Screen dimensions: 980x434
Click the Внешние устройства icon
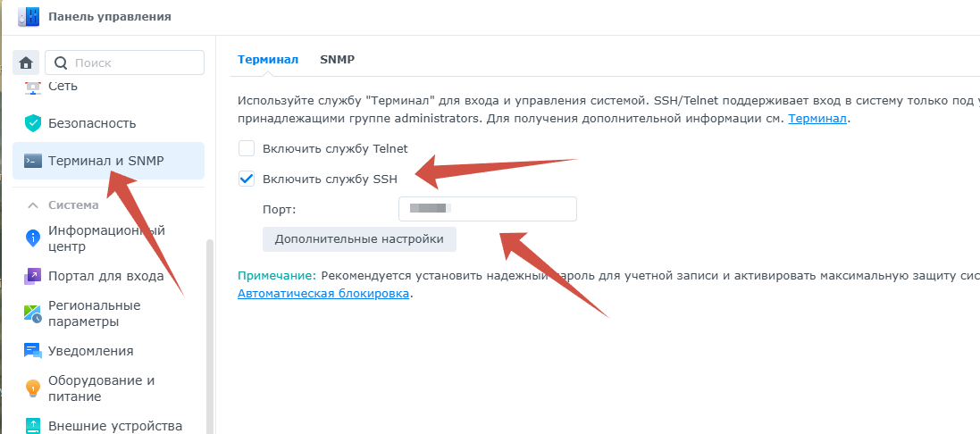tap(33, 425)
